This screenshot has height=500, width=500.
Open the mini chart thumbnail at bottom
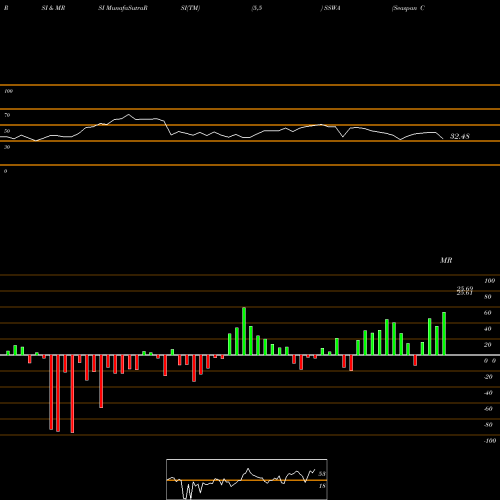(x=247, y=479)
